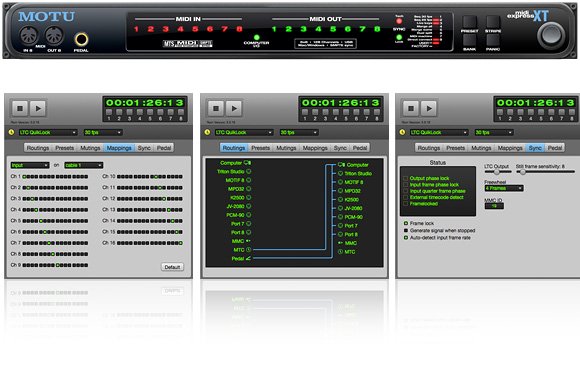The image size is (580, 368).
Task: Open 30 fps dropdown in Sync panel
Action: pyautogui.click(x=494, y=132)
